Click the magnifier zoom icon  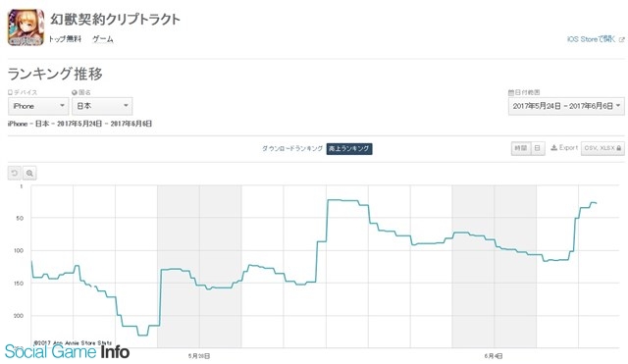(x=29, y=173)
